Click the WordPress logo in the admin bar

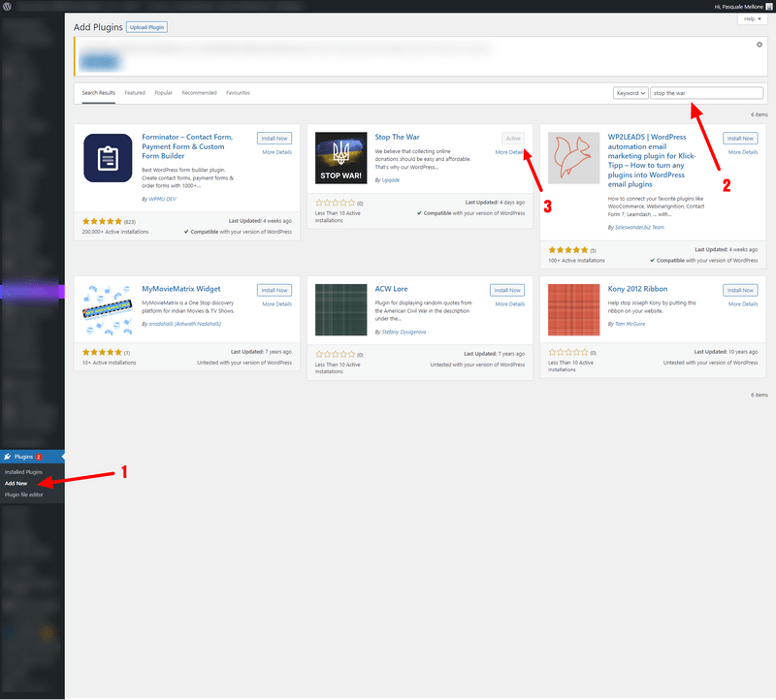(x=7, y=7)
